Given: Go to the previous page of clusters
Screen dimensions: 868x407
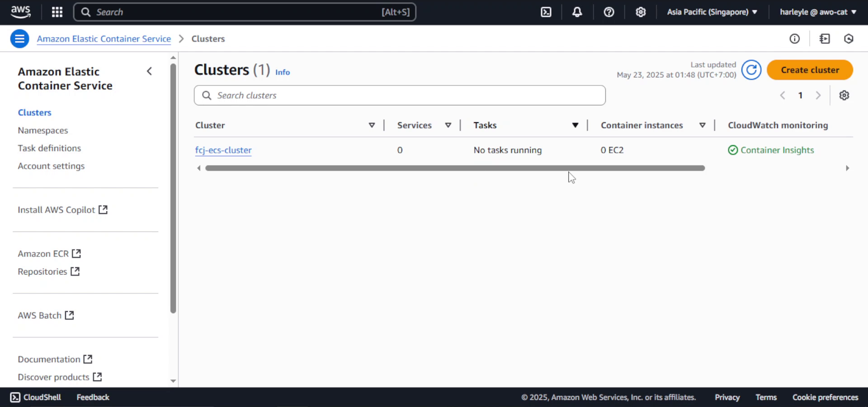Looking at the screenshot, I should click(x=783, y=95).
